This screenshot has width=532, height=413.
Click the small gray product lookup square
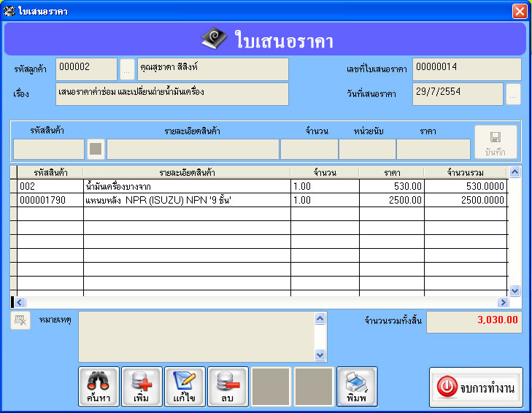[x=96, y=149]
